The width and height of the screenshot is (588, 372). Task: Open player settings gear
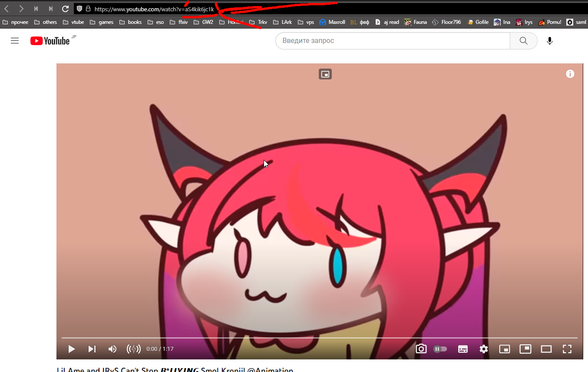point(484,349)
